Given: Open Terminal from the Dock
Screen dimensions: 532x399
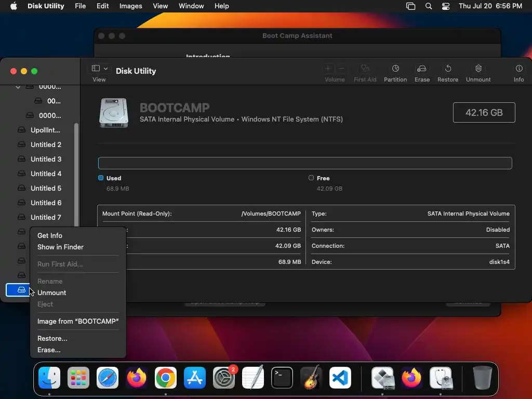Looking at the screenshot, I should (x=282, y=378).
